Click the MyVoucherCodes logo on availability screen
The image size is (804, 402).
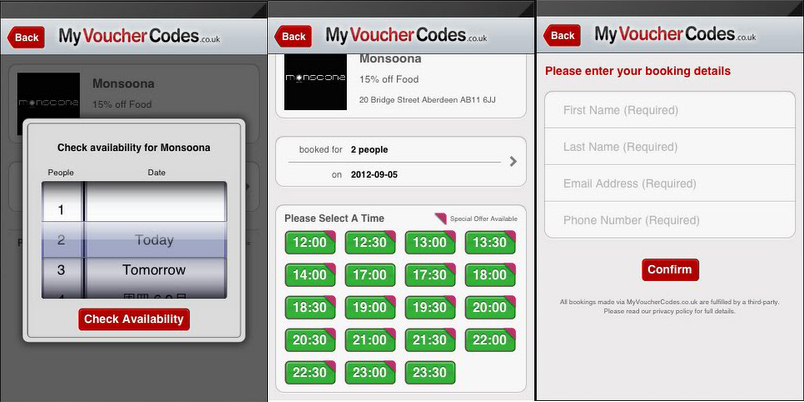[139, 36]
